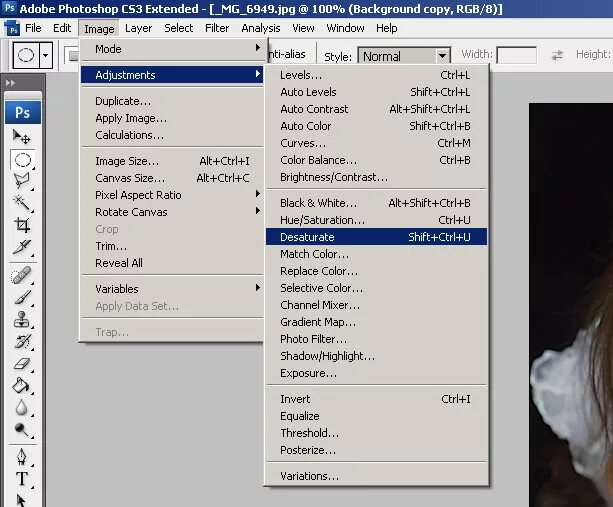Choose Levels... adjustment
The width and height of the screenshot is (613, 507).
(x=376, y=75)
